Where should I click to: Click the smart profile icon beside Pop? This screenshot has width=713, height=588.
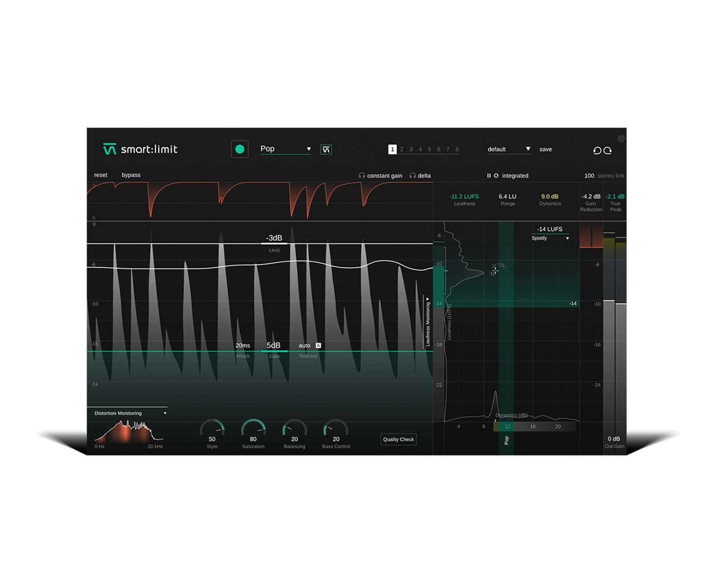coord(326,150)
